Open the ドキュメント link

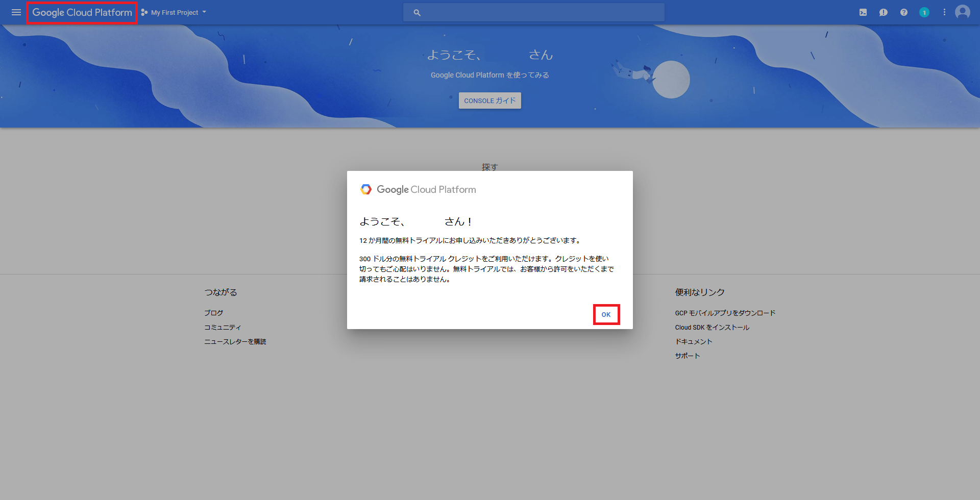[x=694, y=341]
